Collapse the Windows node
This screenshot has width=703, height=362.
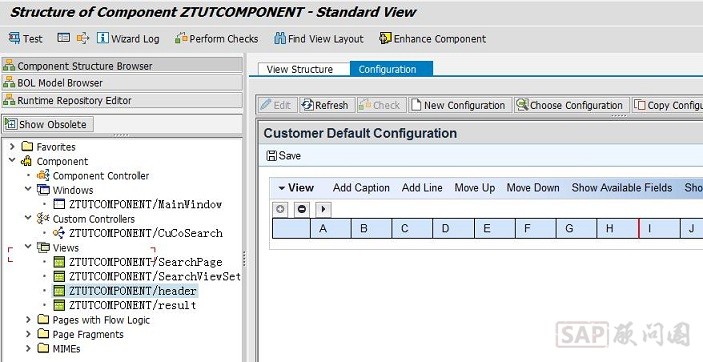[28, 189]
